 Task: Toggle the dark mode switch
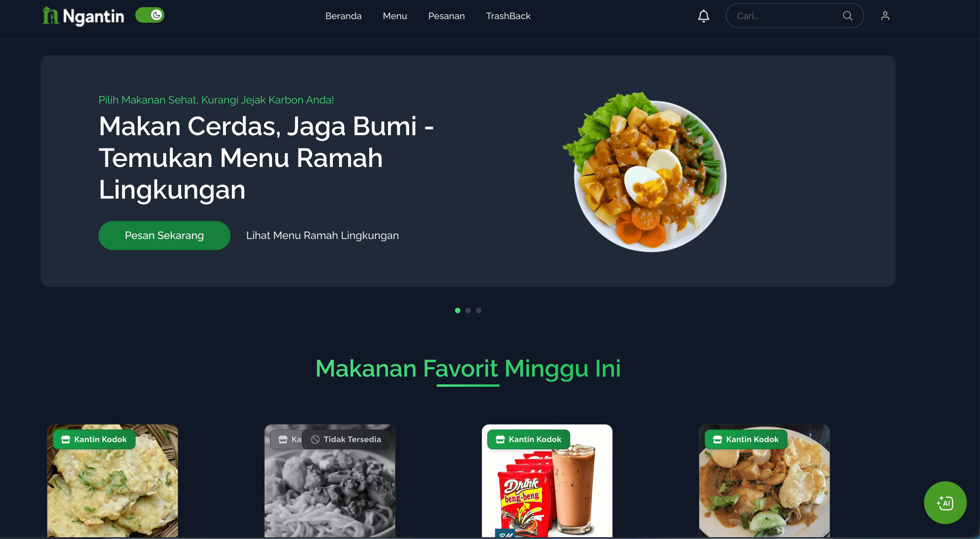(x=149, y=15)
